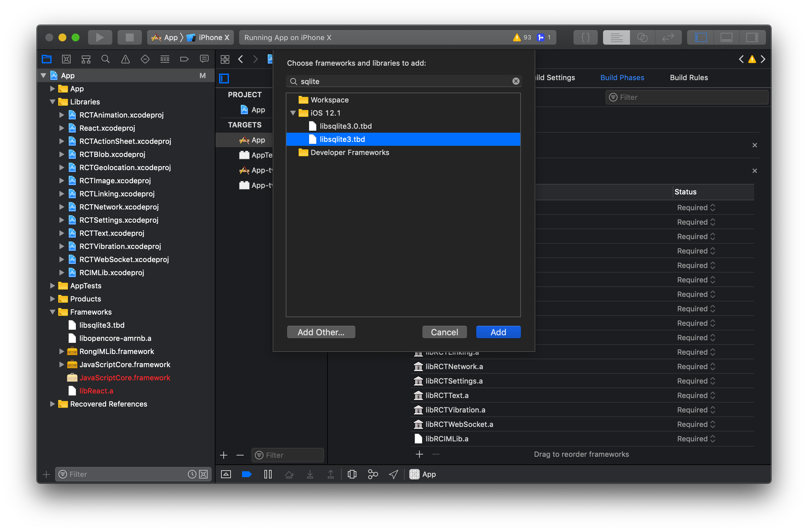Add a new target with plus button
Screen dimensions: 808x532
coord(223,455)
